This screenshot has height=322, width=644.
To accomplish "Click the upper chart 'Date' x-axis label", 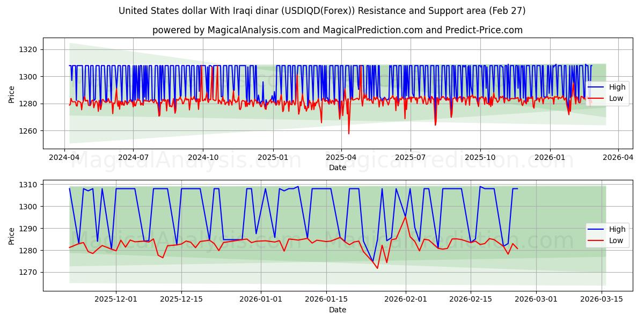I will (x=338, y=167).
